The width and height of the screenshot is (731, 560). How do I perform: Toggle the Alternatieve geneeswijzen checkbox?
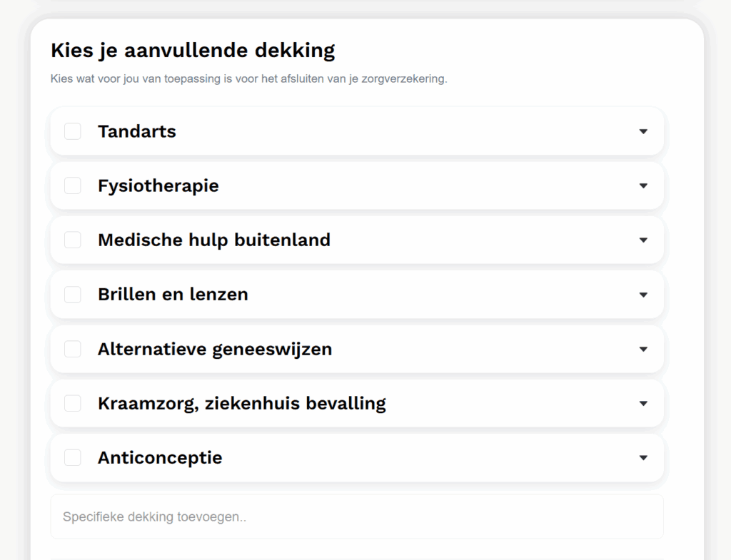coord(73,349)
